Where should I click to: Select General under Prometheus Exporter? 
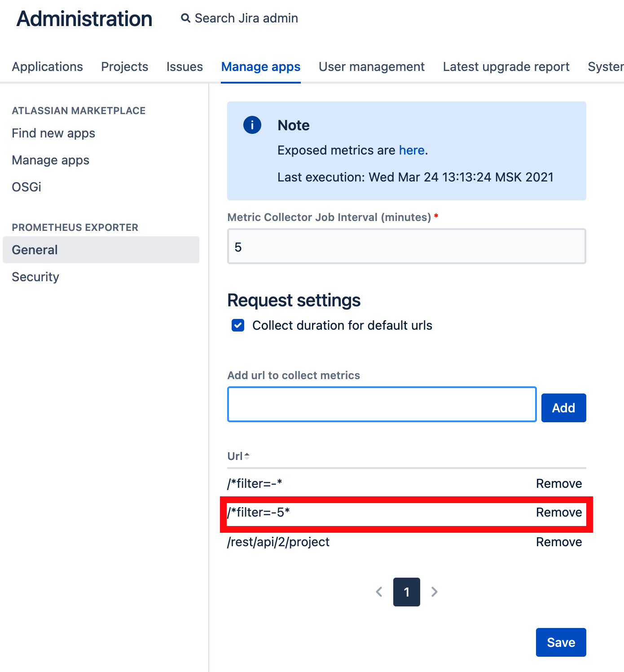pos(101,250)
